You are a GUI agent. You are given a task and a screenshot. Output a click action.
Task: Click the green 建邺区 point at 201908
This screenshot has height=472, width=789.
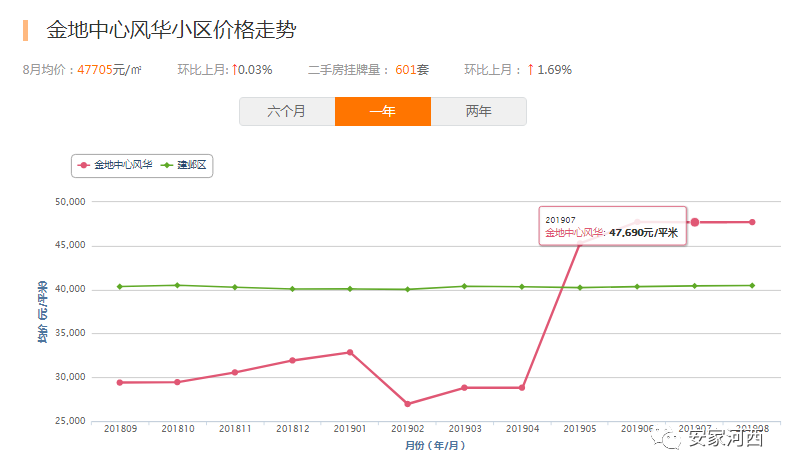(x=752, y=285)
